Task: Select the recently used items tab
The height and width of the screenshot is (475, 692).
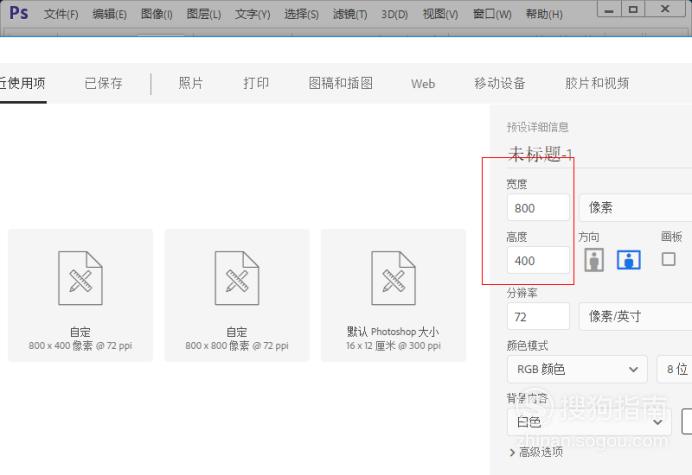Action: pos(22,83)
